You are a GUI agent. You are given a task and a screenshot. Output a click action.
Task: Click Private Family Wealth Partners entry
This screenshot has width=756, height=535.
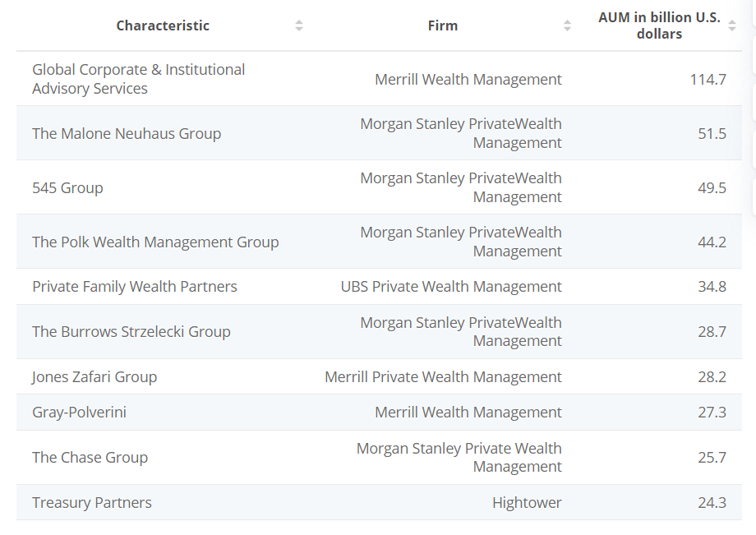click(x=135, y=286)
